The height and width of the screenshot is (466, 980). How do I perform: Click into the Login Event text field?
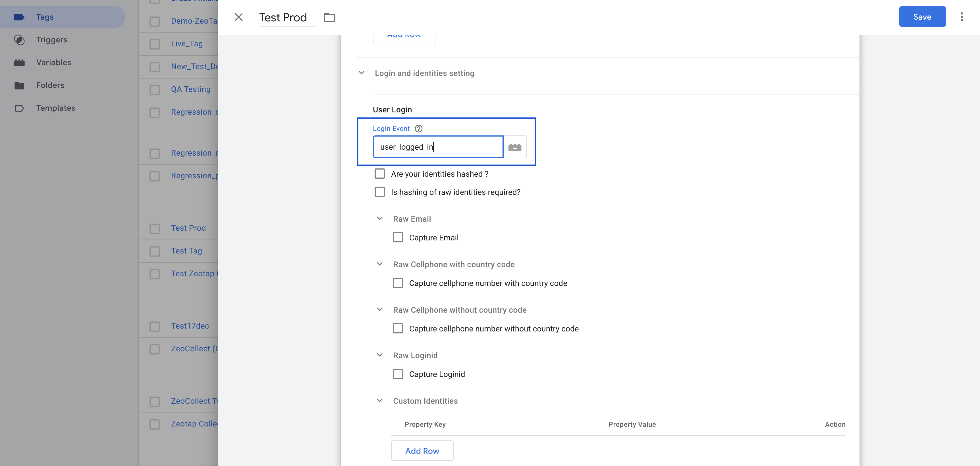pyautogui.click(x=437, y=147)
